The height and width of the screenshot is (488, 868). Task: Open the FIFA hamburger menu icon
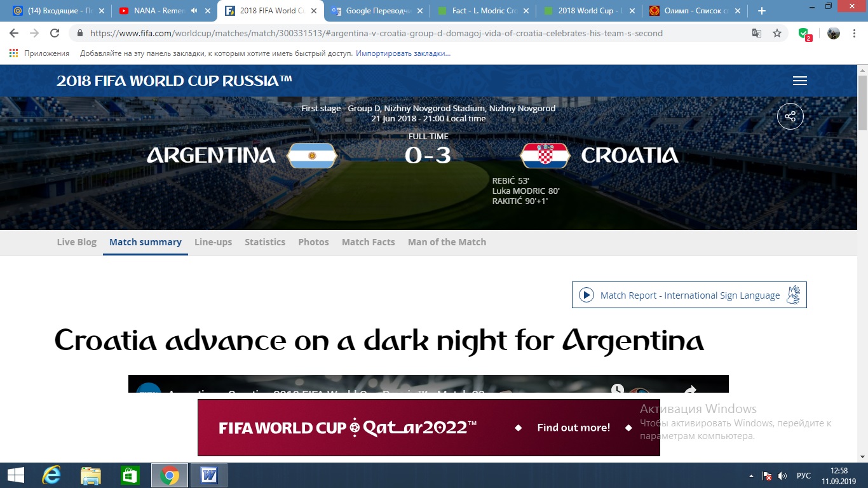[x=800, y=81]
